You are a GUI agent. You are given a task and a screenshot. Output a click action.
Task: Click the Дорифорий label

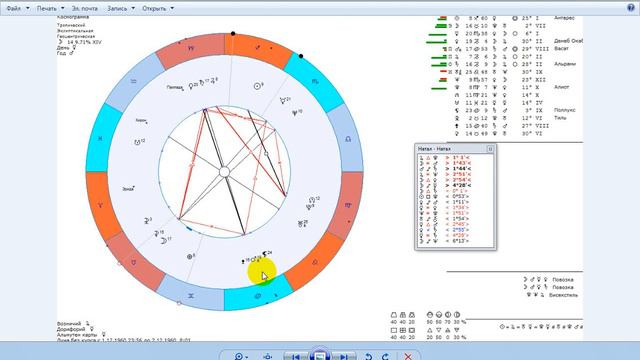(x=71, y=329)
